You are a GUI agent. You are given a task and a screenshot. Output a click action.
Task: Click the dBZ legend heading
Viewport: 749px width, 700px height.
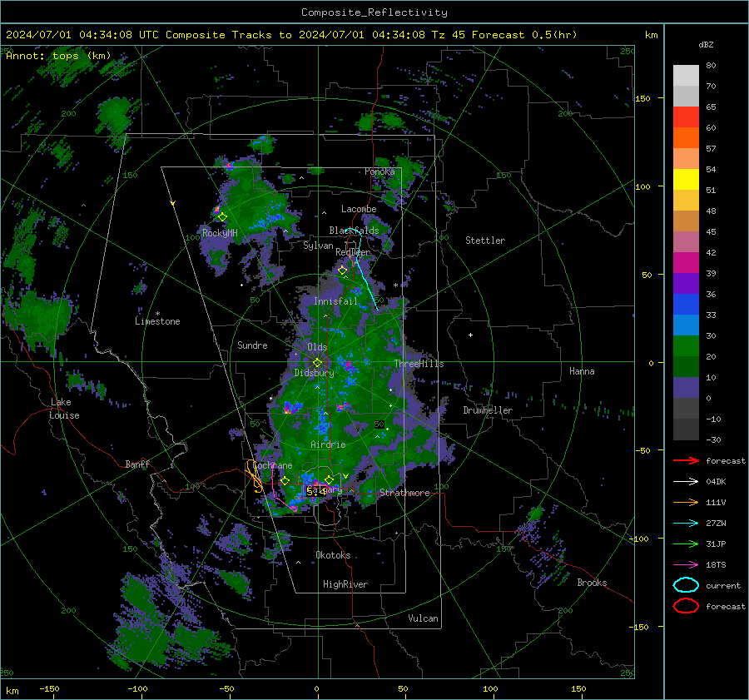706,44
